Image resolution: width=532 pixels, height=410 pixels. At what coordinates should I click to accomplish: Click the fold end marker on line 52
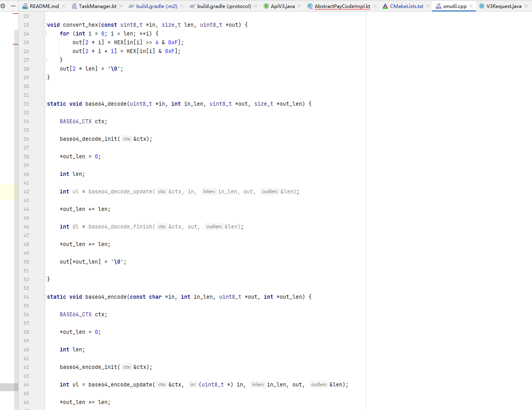pyautogui.click(x=45, y=279)
